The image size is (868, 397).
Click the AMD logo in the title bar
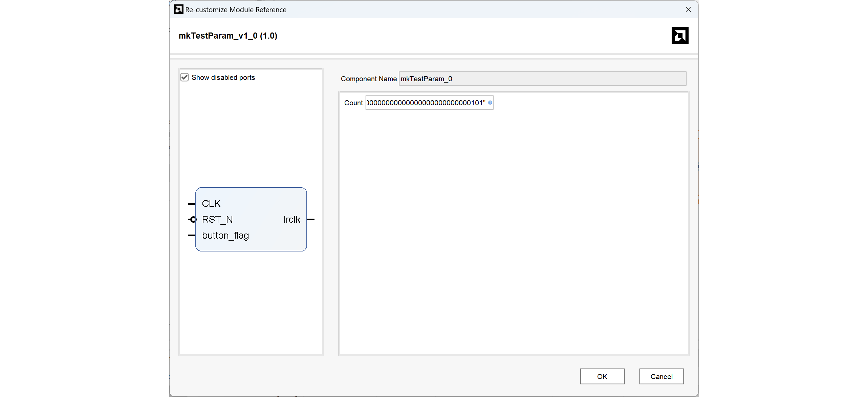pyautogui.click(x=178, y=9)
